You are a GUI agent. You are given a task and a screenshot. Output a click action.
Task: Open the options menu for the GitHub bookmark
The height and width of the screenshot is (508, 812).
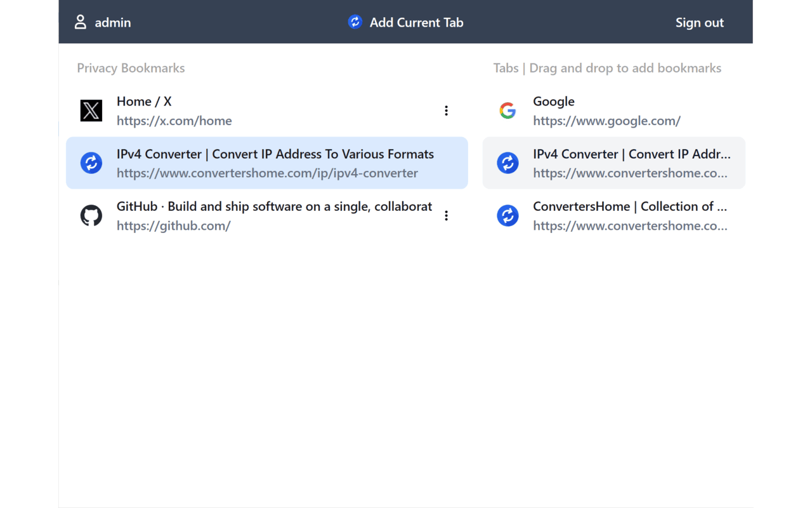coord(446,215)
